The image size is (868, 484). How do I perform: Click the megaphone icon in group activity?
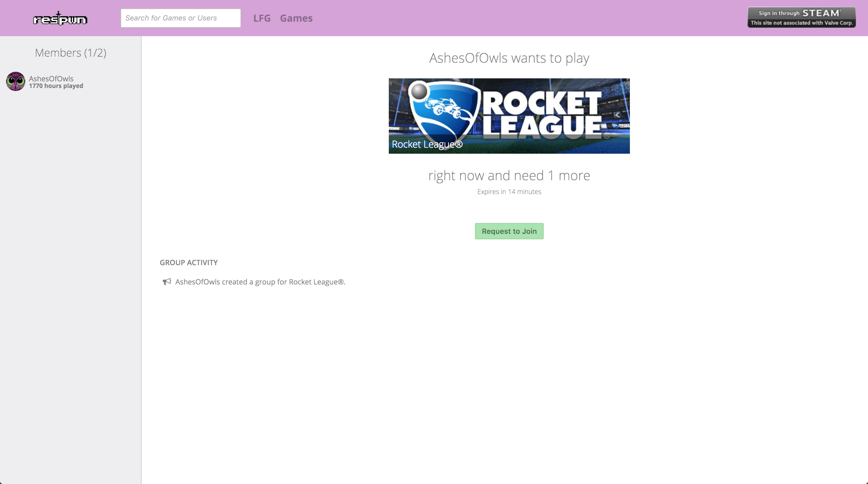[x=167, y=281]
